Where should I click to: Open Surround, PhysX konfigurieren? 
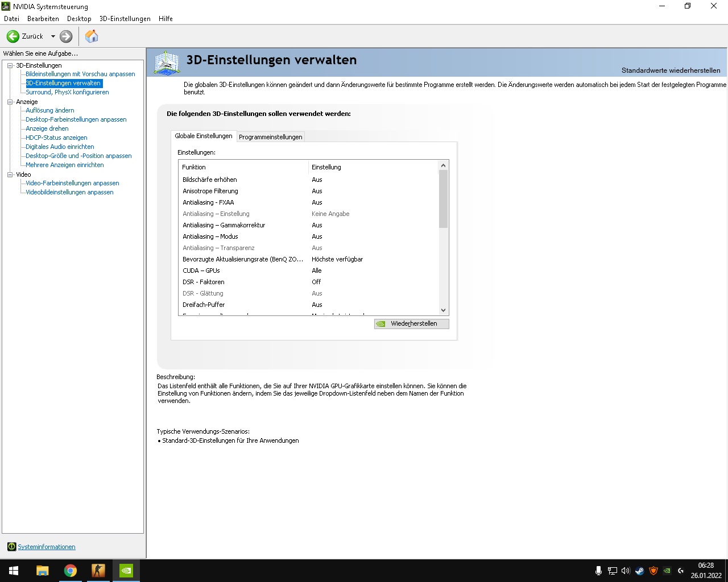pos(67,92)
